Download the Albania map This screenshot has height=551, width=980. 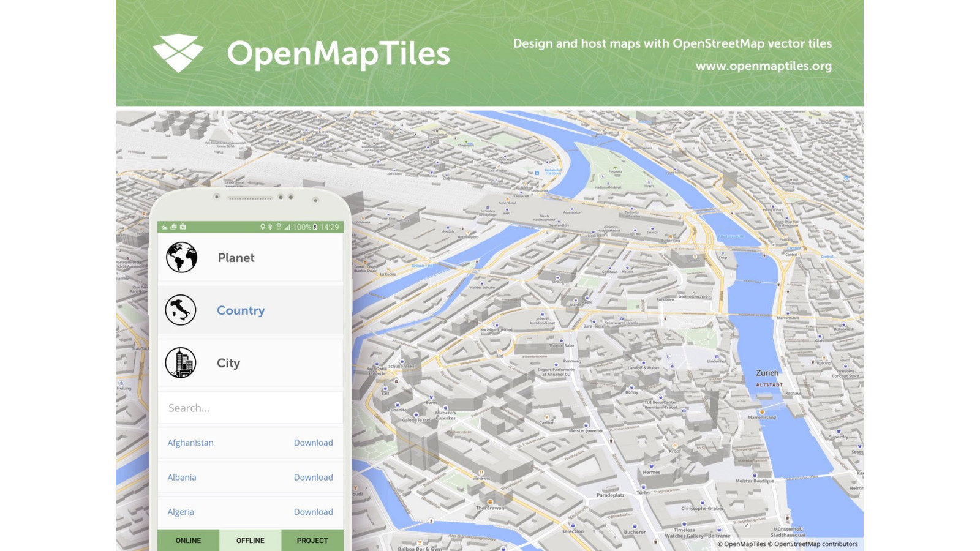(314, 477)
